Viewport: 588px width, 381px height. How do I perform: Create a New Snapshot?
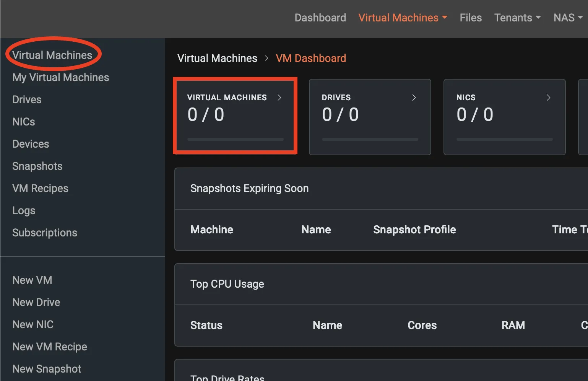[47, 368]
